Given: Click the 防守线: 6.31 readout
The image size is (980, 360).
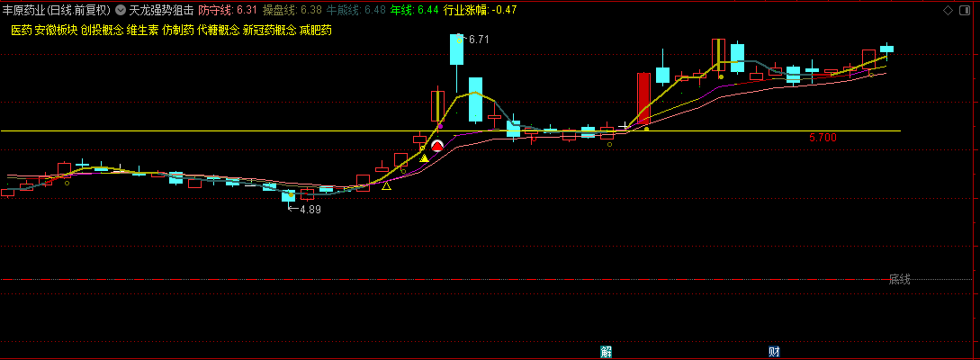Looking at the screenshot, I should tap(228, 10).
